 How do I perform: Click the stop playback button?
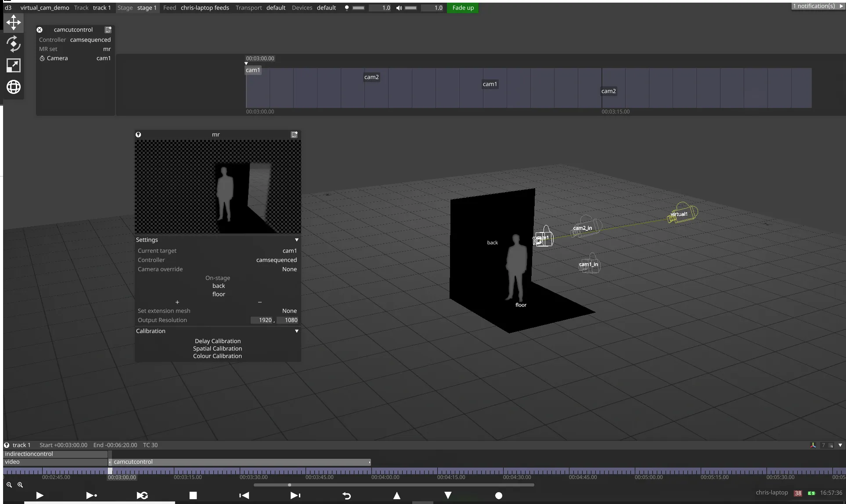coord(193,495)
